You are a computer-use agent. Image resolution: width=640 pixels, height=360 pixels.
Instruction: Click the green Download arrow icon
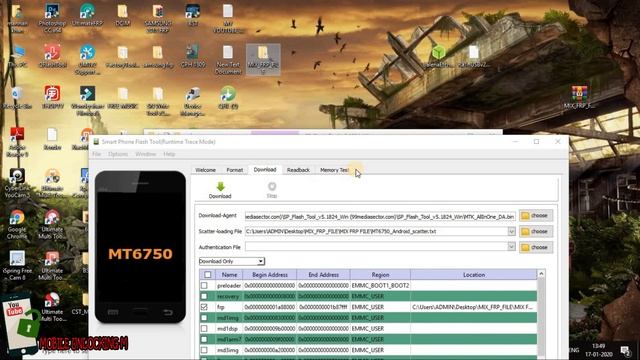tap(220, 187)
